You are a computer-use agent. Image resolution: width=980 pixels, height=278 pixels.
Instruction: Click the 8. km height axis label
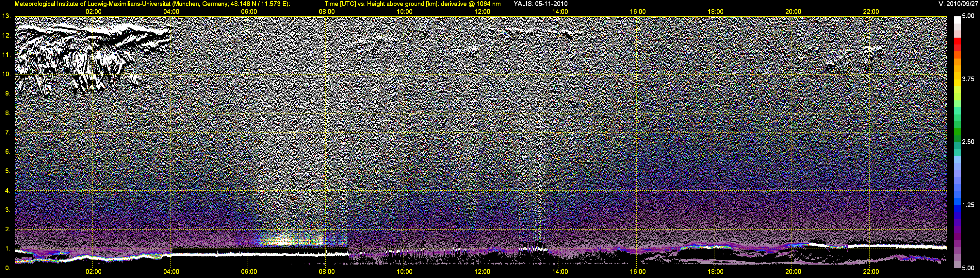(x=8, y=113)
